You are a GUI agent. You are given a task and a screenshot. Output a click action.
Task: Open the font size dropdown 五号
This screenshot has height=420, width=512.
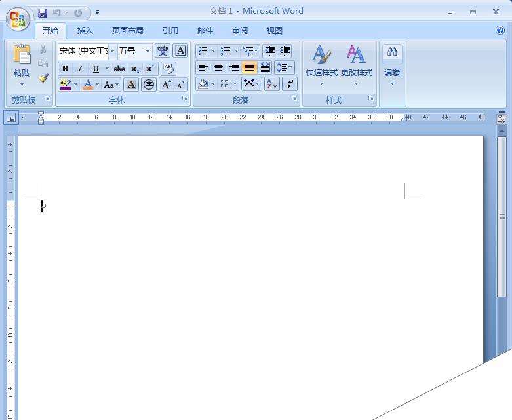tap(148, 51)
